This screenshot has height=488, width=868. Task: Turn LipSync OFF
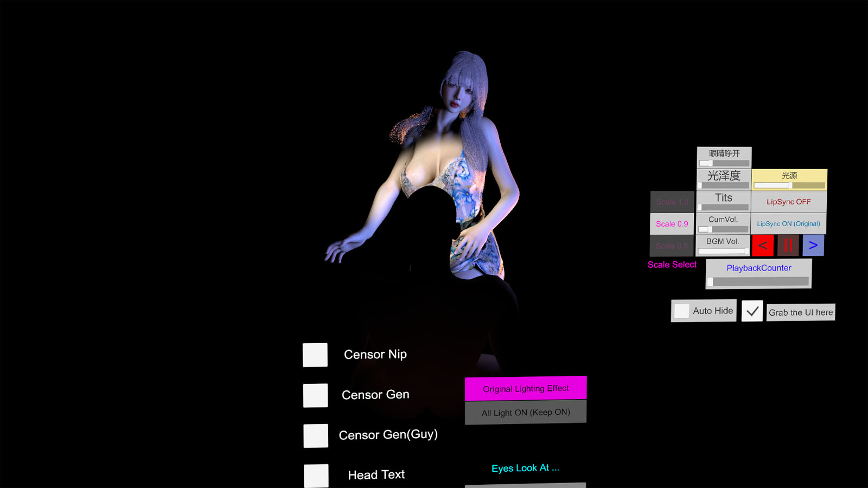click(788, 202)
